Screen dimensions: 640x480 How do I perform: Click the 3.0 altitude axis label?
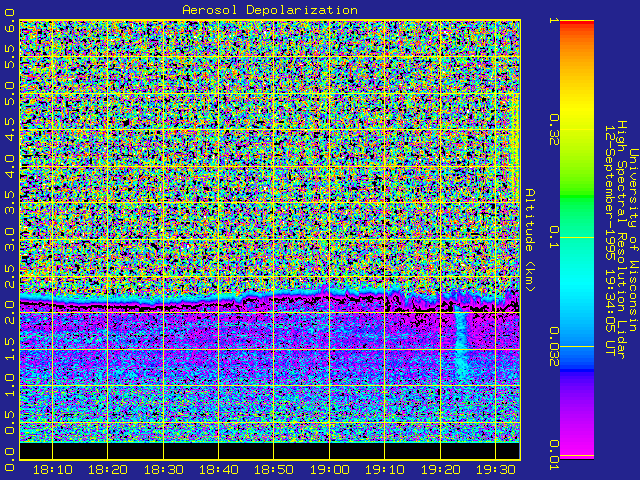[9, 240]
